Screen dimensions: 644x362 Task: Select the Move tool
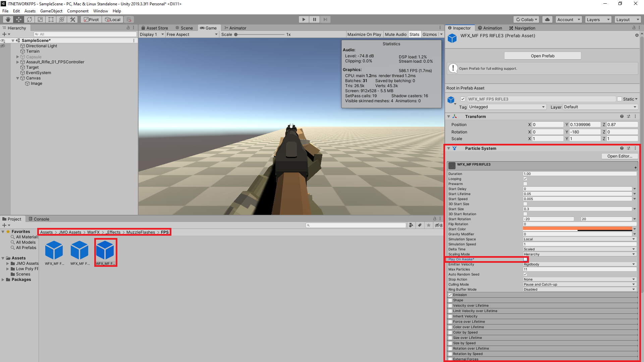pyautogui.click(x=18, y=19)
